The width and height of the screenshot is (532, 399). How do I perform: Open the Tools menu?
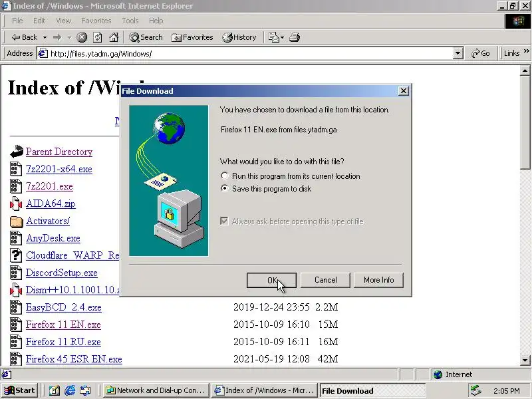(130, 21)
